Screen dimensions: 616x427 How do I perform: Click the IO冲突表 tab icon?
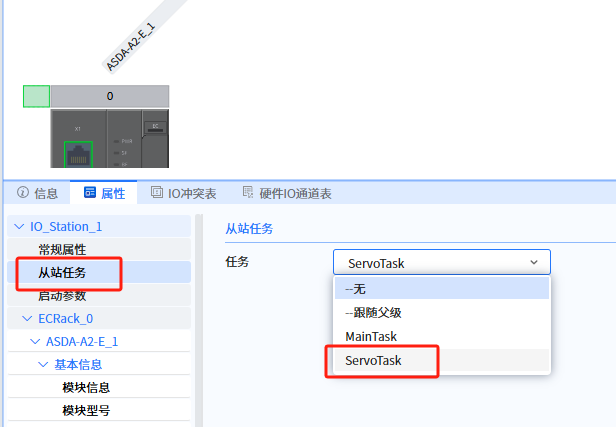tap(157, 193)
